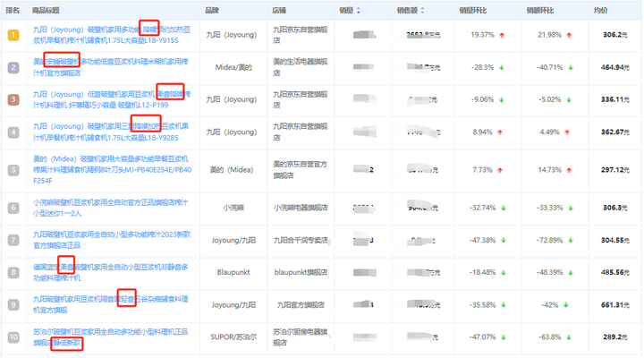Click the -47.07% sales change value
The width and height of the screenshot is (644, 358).
(x=483, y=337)
